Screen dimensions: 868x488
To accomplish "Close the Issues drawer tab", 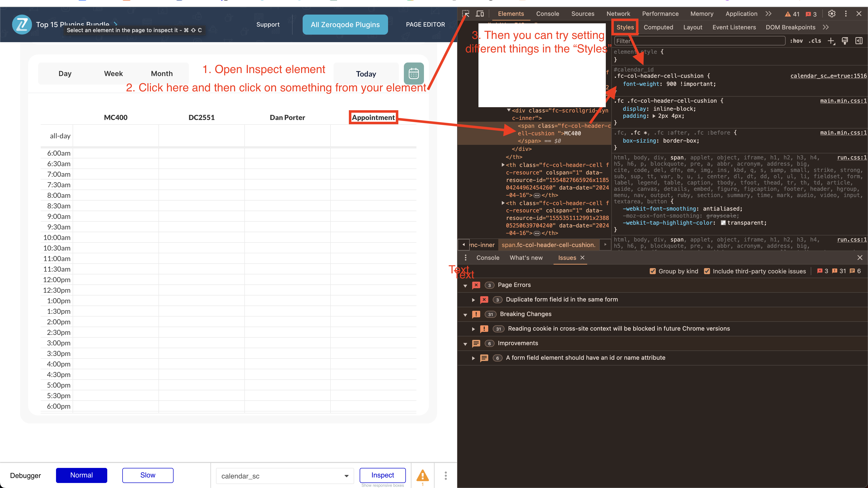I will pyautogui.click(x=582, y=258).
